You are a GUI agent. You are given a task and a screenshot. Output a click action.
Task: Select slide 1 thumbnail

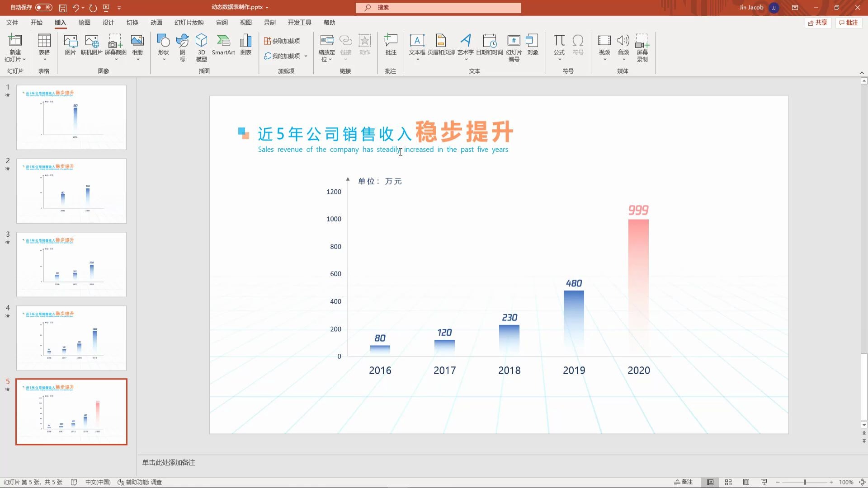[71, 117]
